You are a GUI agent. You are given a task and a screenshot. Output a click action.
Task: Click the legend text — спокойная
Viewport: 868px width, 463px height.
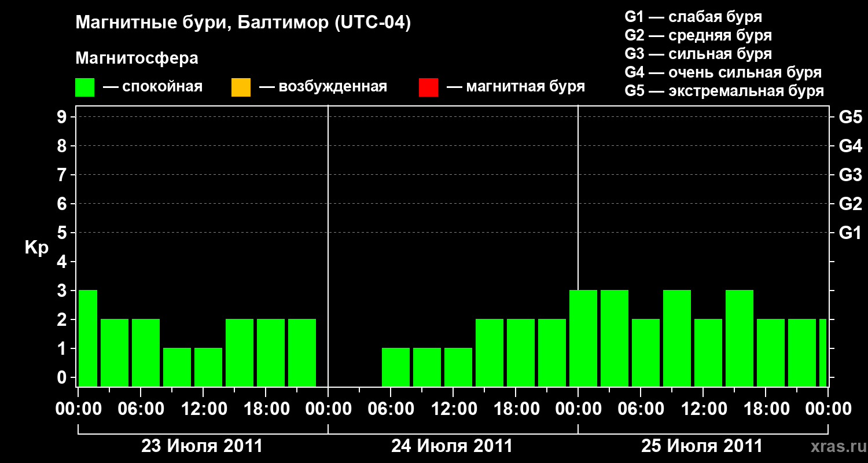[x=153, y=87]
